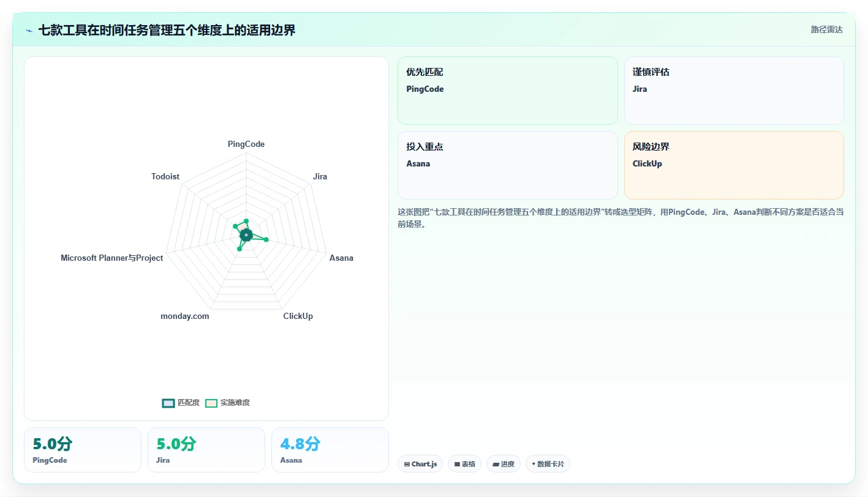This screenshot has height=497, width=868.
Task: Click the Chart.js tag chip
Action: pyautogui.click(x=420, y=464)
